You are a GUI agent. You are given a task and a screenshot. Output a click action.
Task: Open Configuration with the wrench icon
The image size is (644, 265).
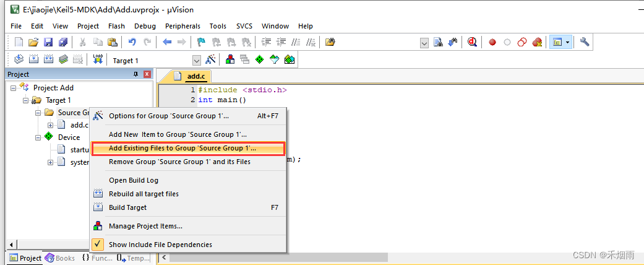[585, 42]
